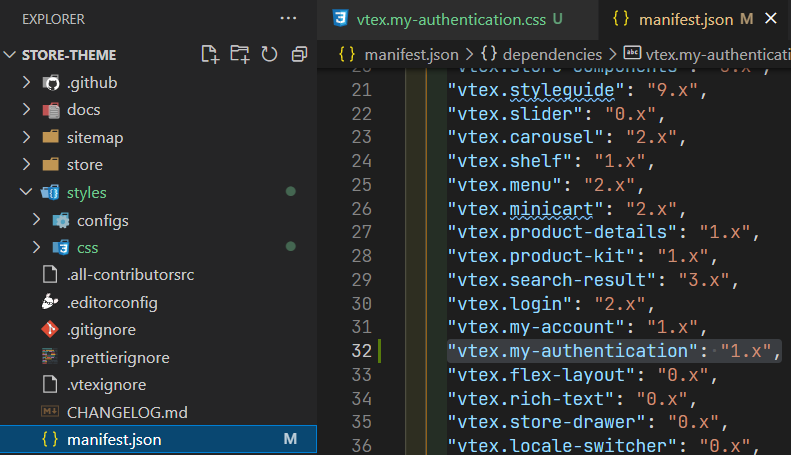Click the "vtex.login" key text

click(510, 304)
